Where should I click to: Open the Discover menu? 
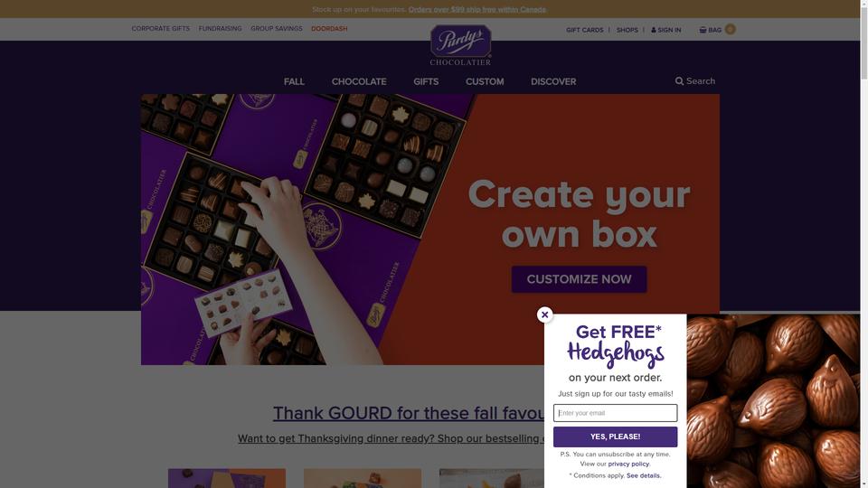point(553,81)
